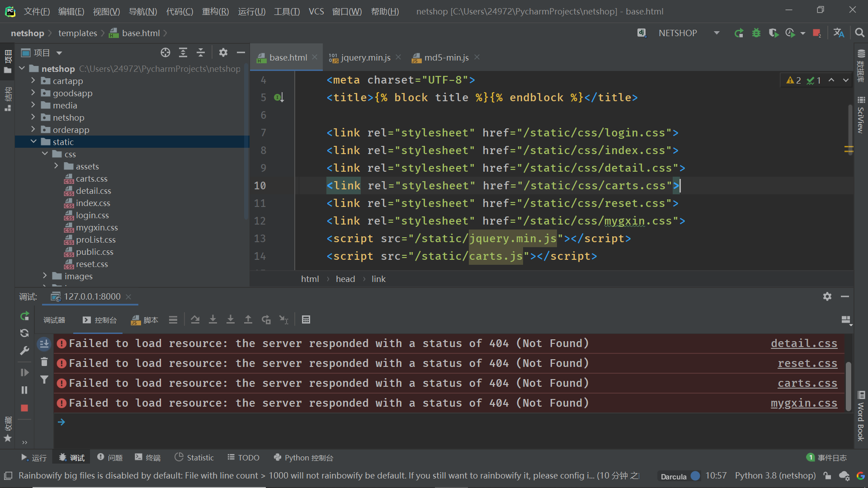Collapse the static folder

click(33, 141)
